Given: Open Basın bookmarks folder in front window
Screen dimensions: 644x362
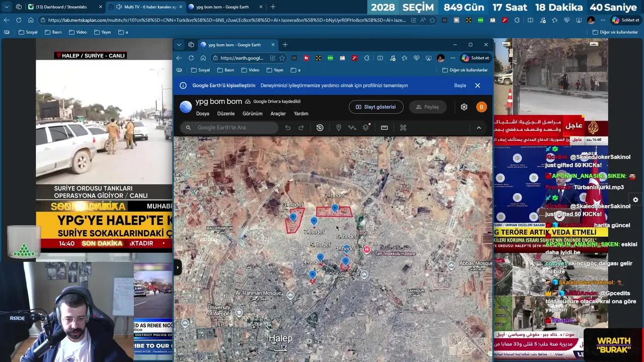Looking at the screenshot, I should (x=225, y=70).
